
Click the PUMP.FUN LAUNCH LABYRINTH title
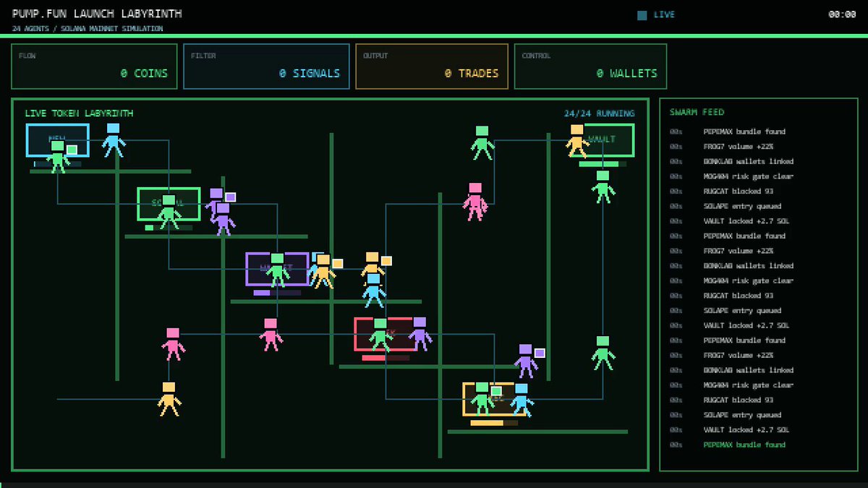coord(97,14)
